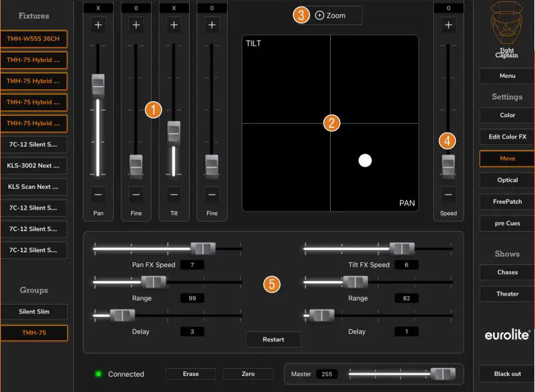Open Edit Color FX settings
Screen dimensions: 535x392
[x=507, y=137]
